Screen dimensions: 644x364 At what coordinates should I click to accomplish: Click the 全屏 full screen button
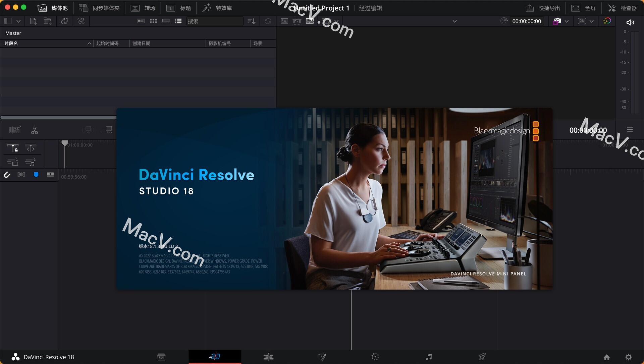click(584, 8)
